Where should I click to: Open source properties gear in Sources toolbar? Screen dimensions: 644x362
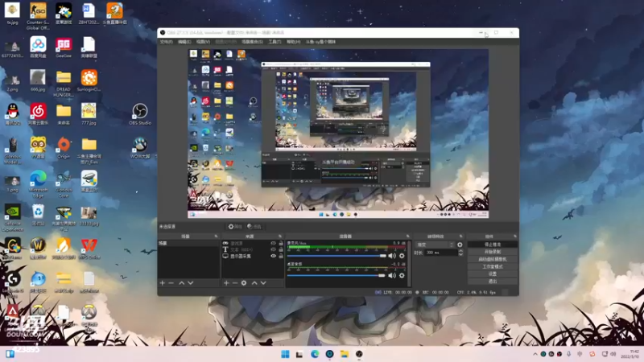pyautogui.click(x=244, y=283)
